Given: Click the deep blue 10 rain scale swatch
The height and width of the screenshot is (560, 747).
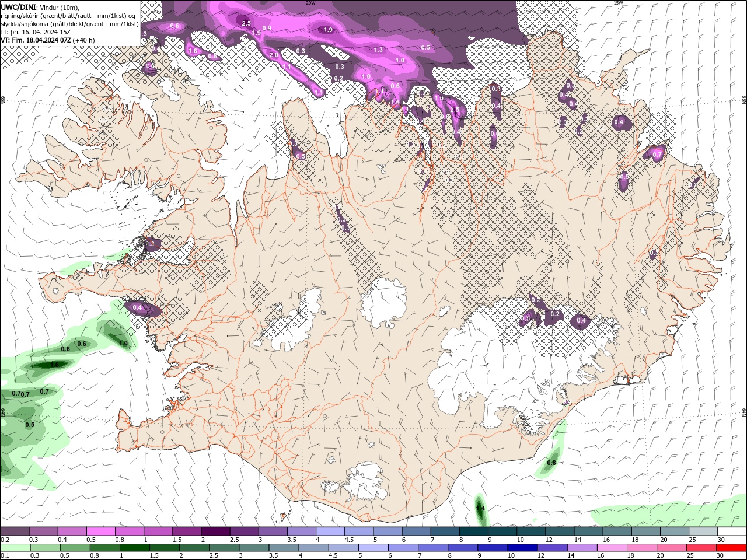Looking at the screenshot, I should tap(523, 548).
